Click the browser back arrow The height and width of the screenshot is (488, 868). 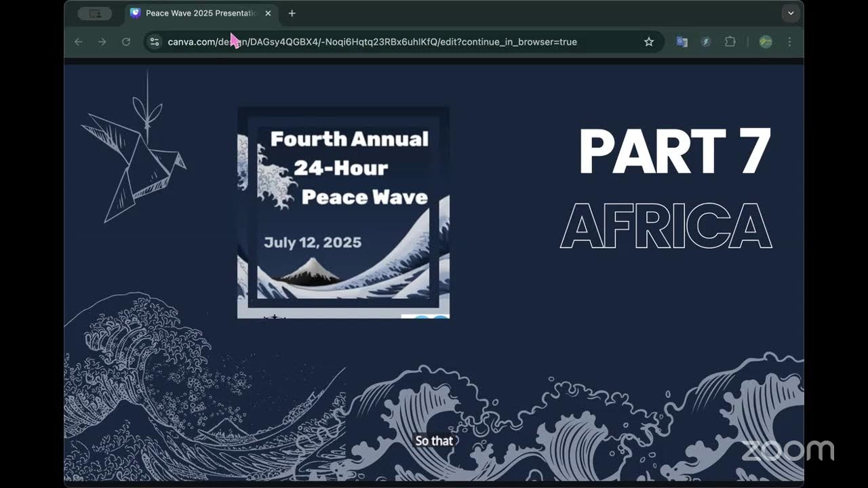pos(79,42)
